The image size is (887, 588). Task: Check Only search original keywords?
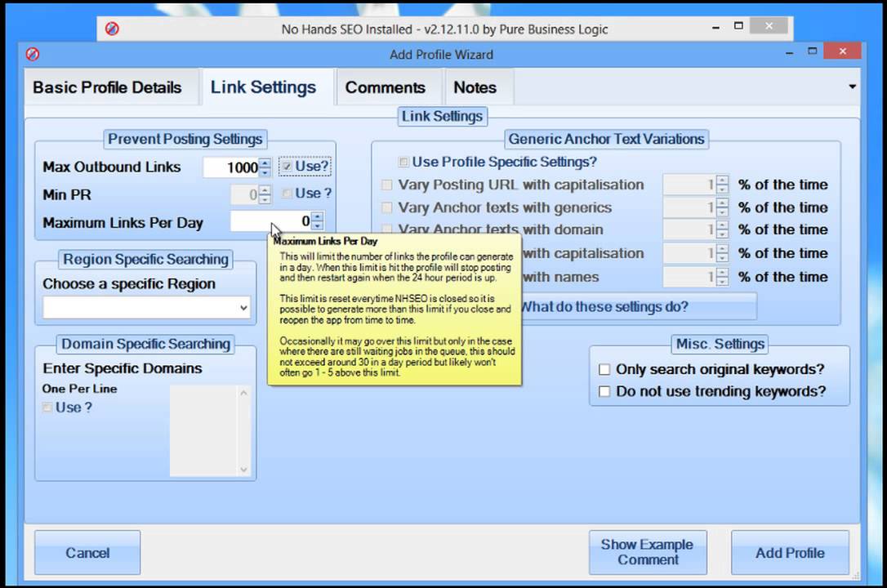coord(604,369)
